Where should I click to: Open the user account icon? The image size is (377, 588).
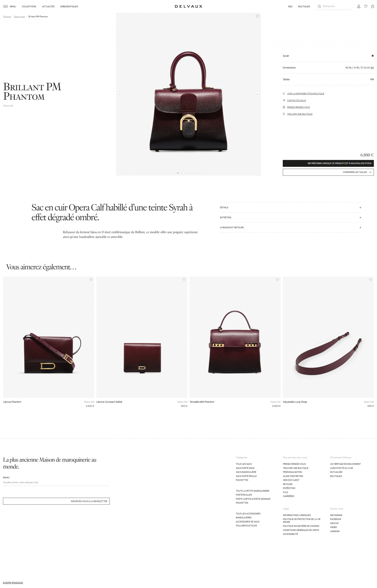358,6
